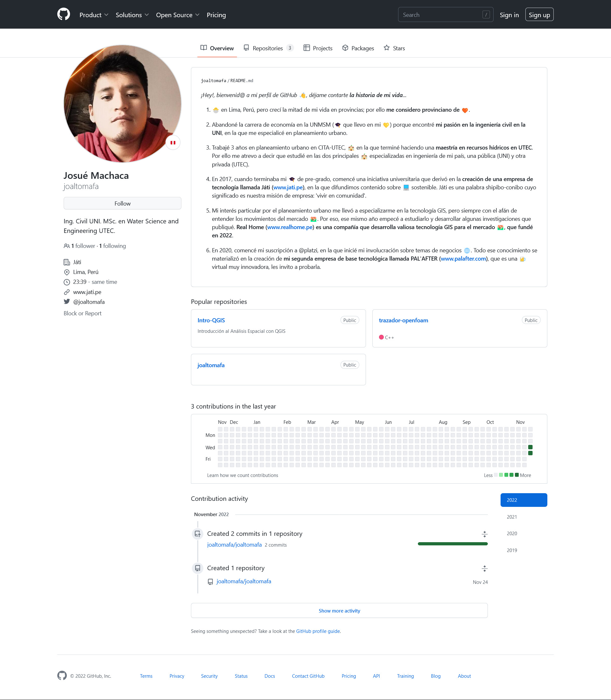Click the Twitter bird icon
611x700 pixels.
(67, 301)
